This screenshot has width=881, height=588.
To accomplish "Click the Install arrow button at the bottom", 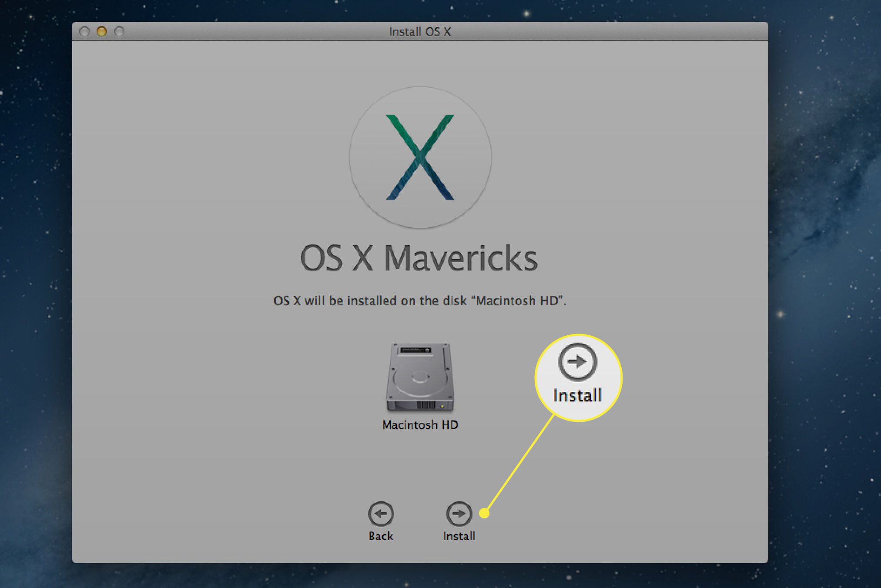I will (459, 514).
